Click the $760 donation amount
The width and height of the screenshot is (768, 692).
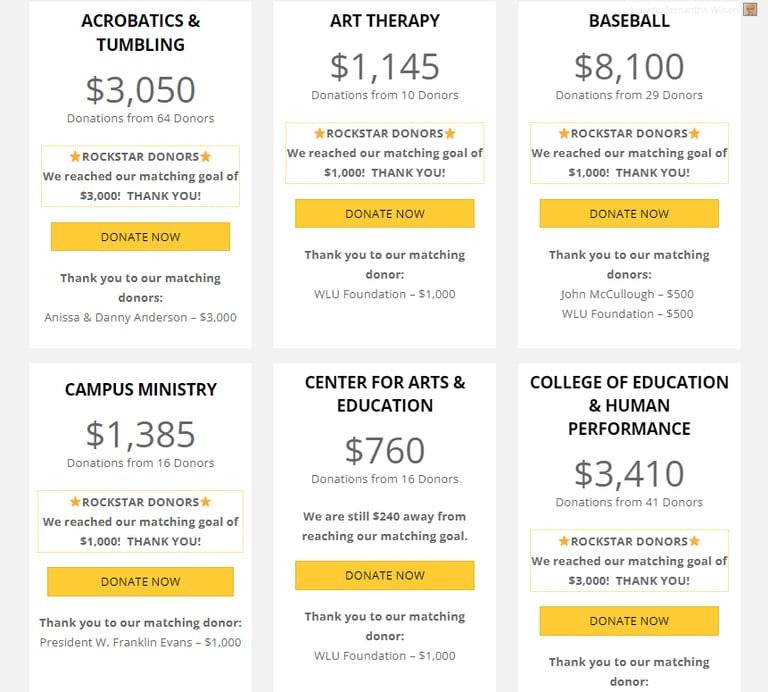pos(384,450)
